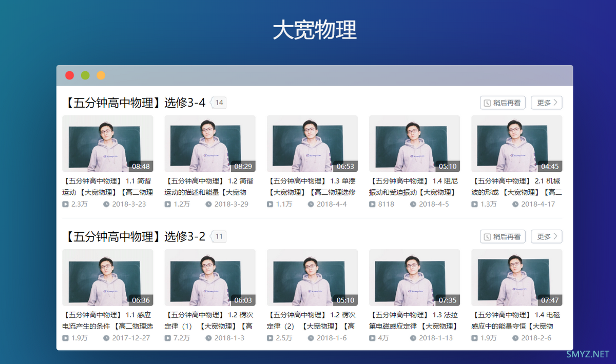Click the title link 1.4 电磁感应中的能量守恒

tap(516, 320)
